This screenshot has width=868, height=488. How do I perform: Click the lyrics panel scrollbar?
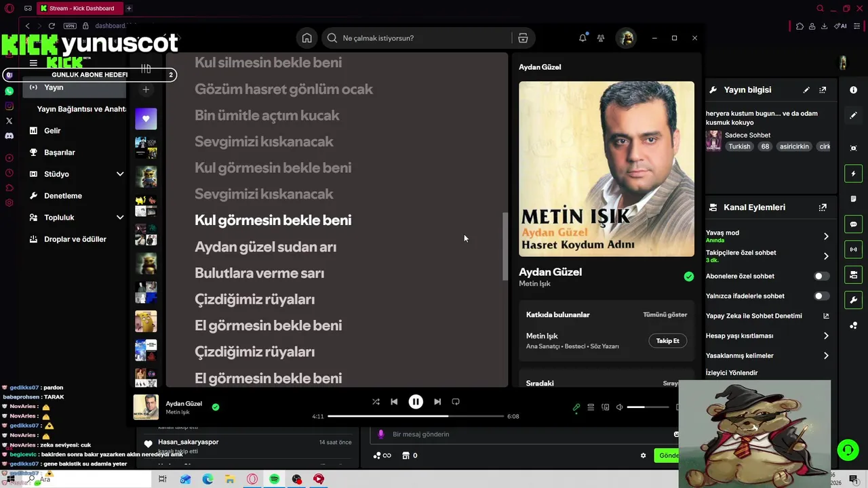[x=505, y=247]
